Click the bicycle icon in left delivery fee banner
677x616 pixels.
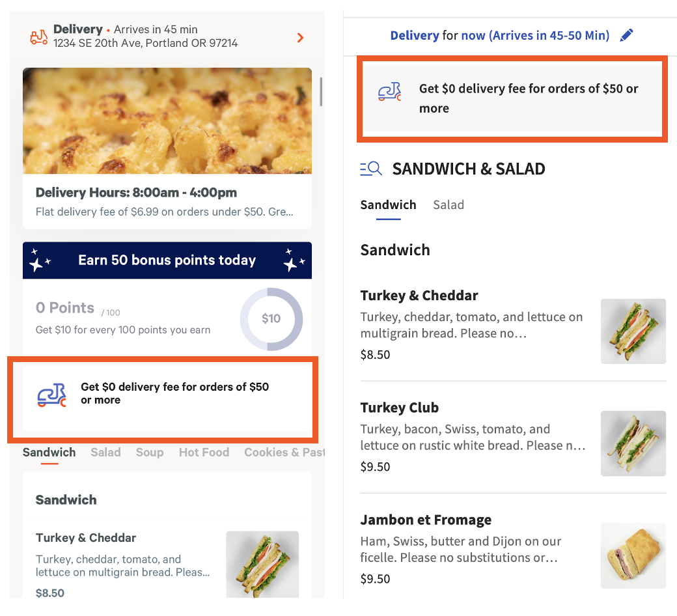(51, 393)
